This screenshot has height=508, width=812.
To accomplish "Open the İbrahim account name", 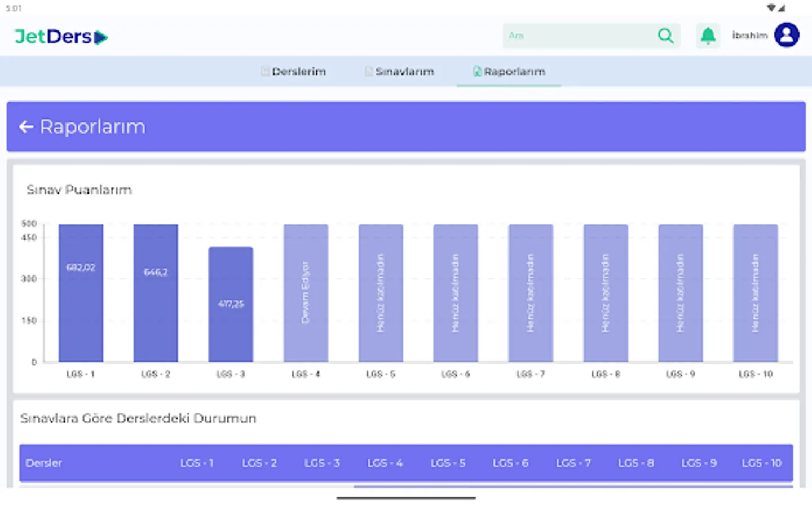I will [749, 35].
